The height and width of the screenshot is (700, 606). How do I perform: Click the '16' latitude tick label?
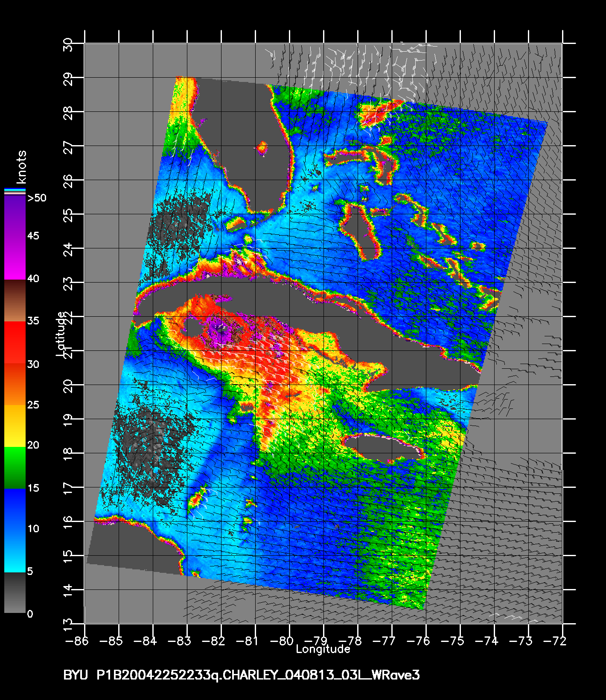click(68, 522)
